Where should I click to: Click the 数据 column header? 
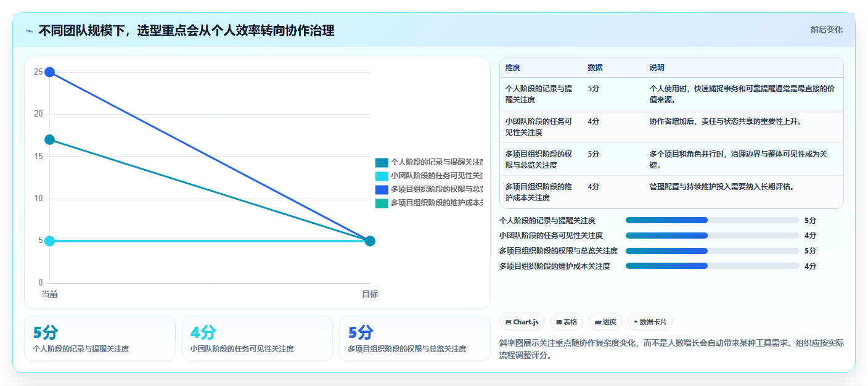[x=596, y=68]
